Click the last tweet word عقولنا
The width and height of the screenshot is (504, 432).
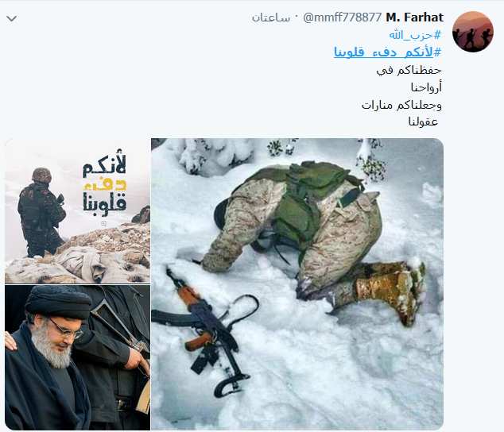(x=423, y=121)
